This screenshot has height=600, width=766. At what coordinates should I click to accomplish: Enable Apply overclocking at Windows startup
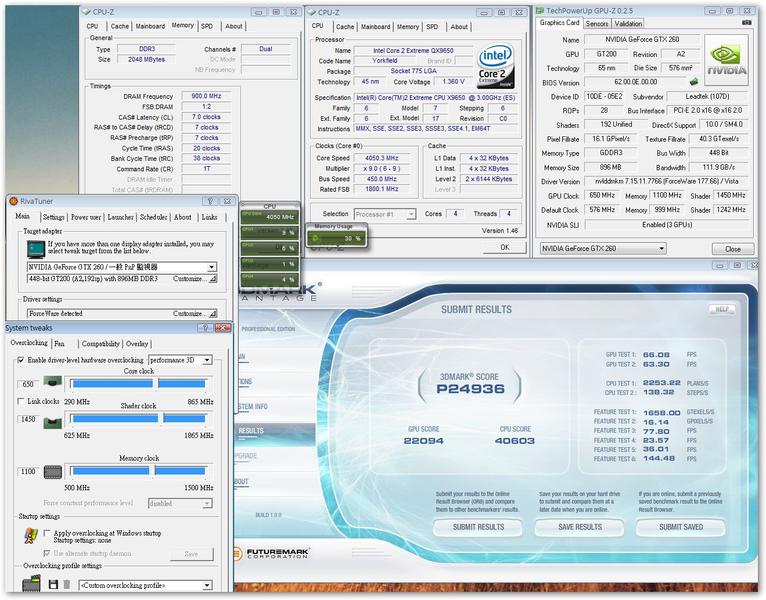(x=47, y=533)
